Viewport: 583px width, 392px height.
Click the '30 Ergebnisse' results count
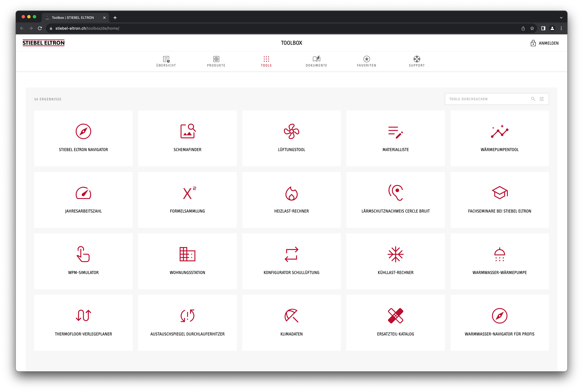(48, 99)
